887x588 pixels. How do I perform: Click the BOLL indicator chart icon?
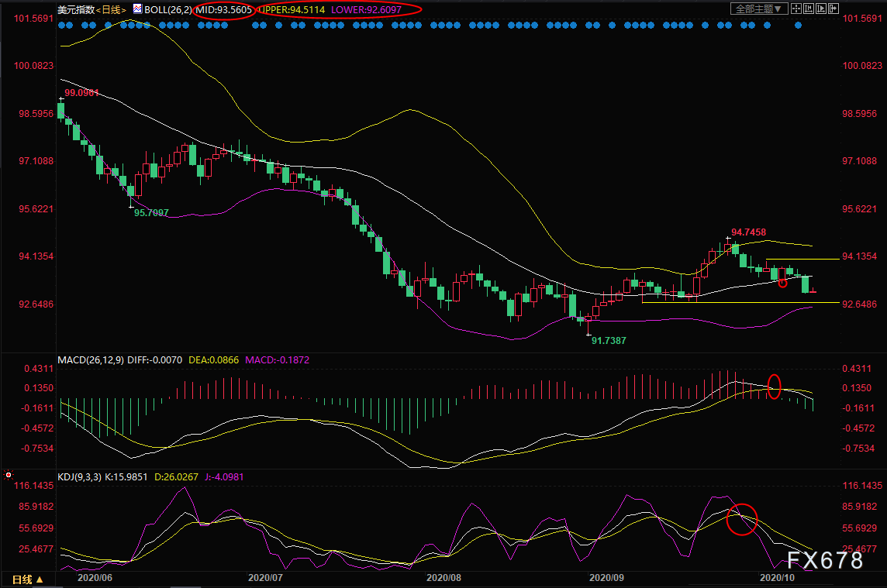coord(137,9)
